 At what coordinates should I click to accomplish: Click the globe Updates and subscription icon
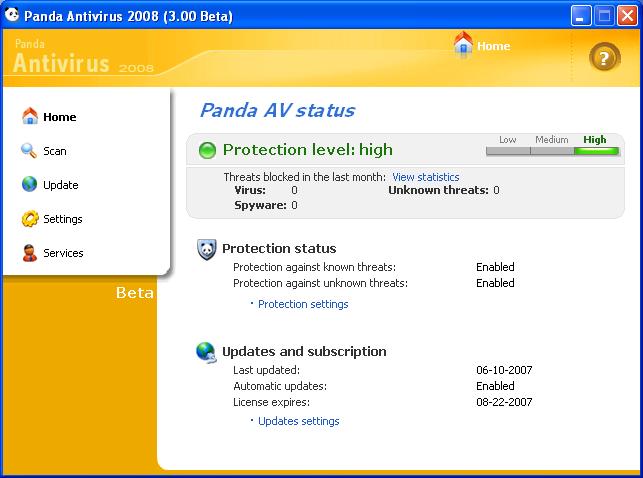(x=206, y=353)
